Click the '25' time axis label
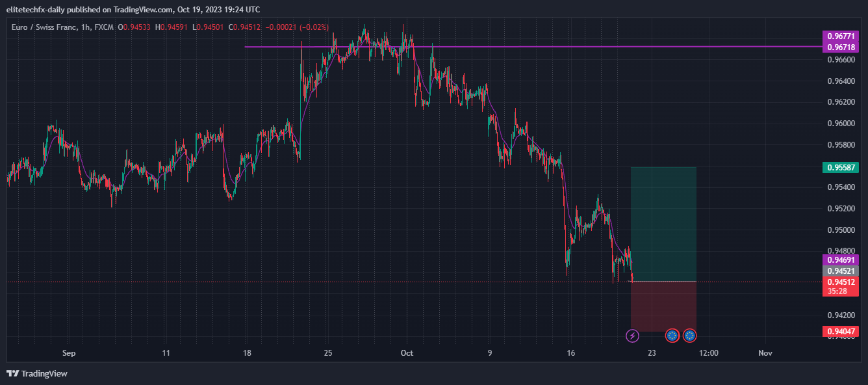868x385 pixels. tap(327, 353)
